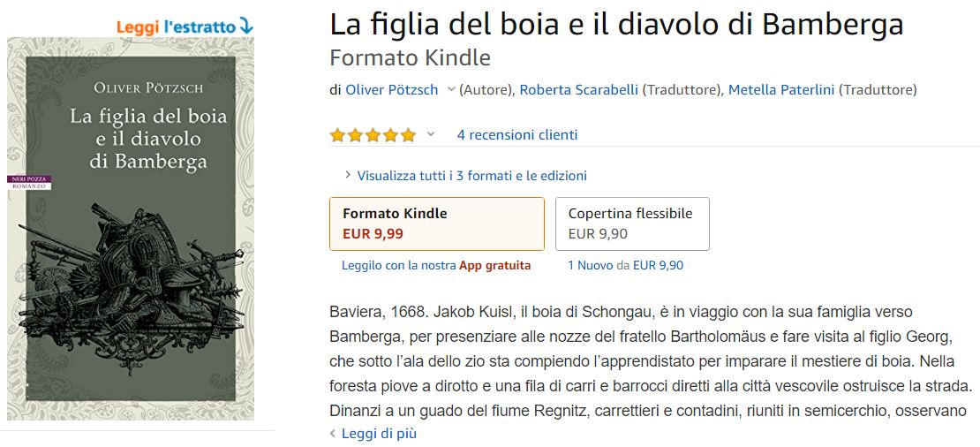
Task: Expand the Oliver Pötzsch author dropdown arrow
Action: coord(451,90)
